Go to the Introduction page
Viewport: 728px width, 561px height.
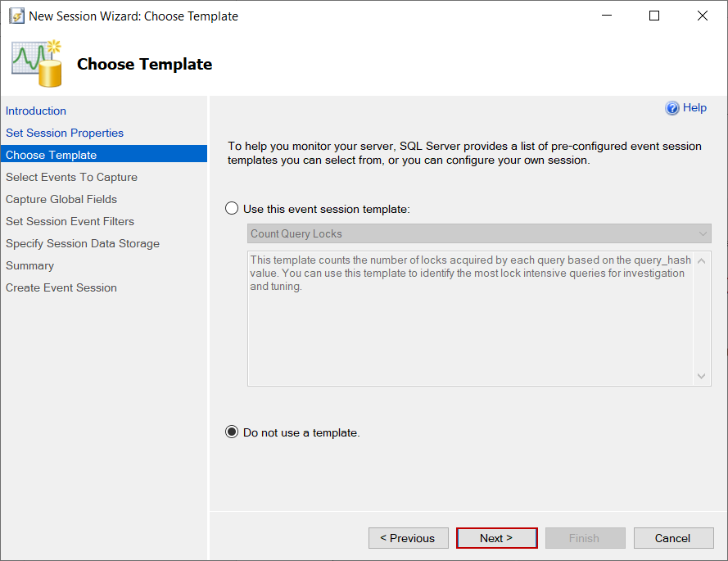click(36, 111)
